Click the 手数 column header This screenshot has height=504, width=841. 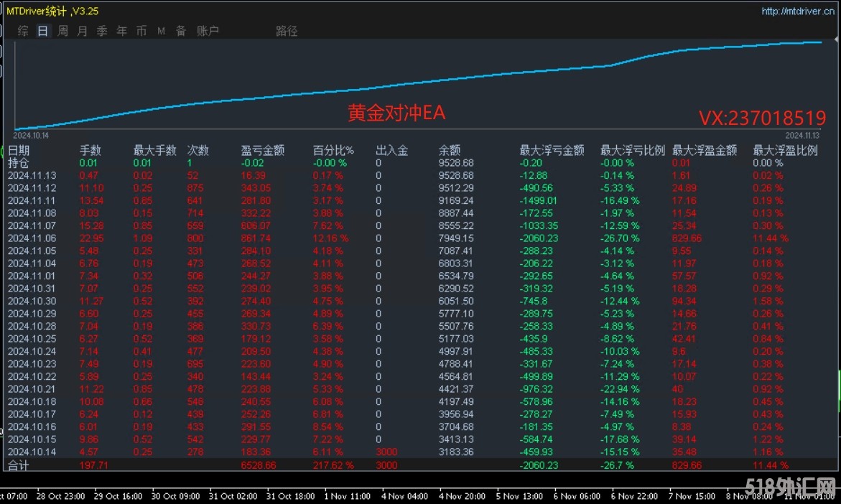tap(90, 150)
